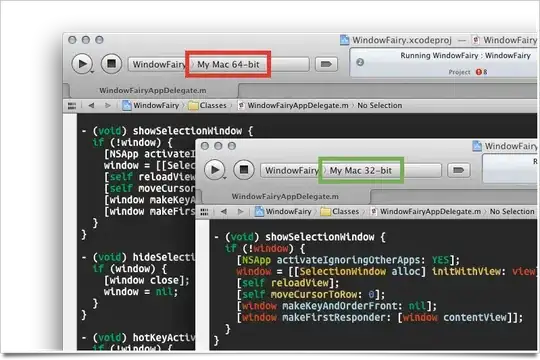Screen dimensions: 540x360
Task: Click Classes folder breadcrumb in back window
Action: (208, 105)
